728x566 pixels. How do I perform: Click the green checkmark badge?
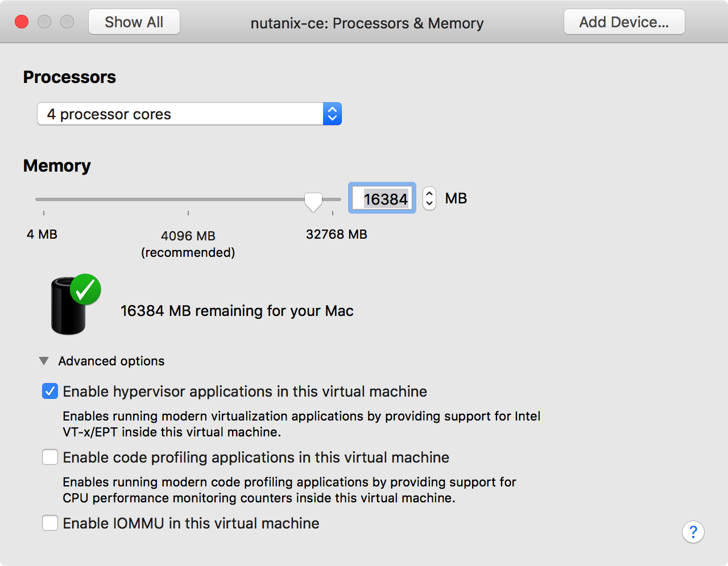(x=85, y=290)
